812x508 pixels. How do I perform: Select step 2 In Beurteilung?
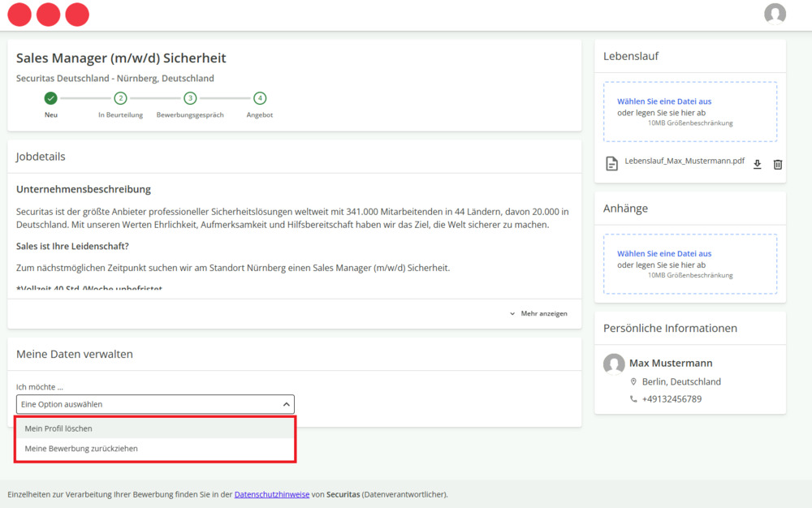tap(120, 98)
